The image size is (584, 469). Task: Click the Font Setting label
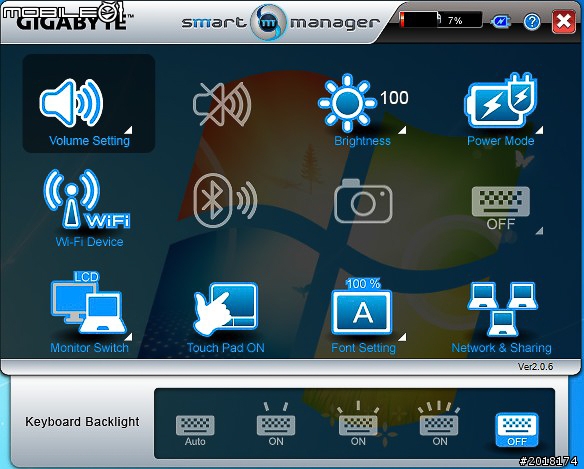point(364,348)
